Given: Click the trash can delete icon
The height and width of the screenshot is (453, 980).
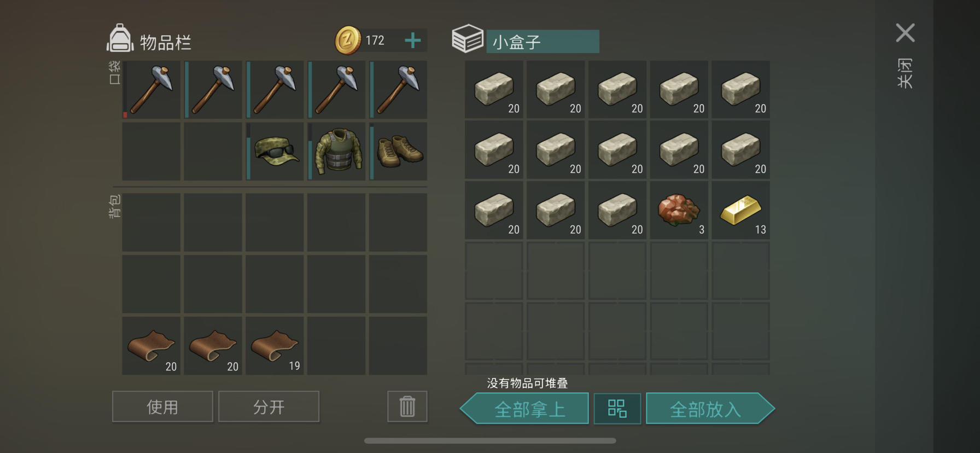Looking at the screenshot, I should 407,406.
